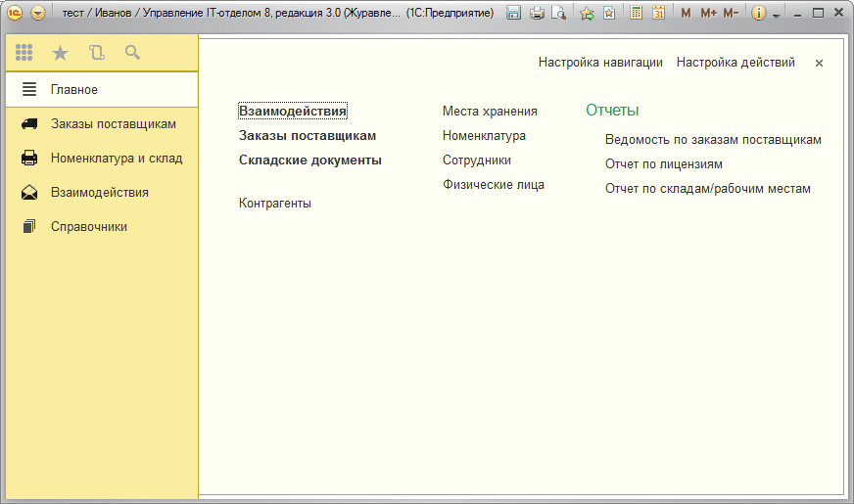Screen dimensions: 854x504
Task: Close the function panel with x
Action: [x=819, y=64]
